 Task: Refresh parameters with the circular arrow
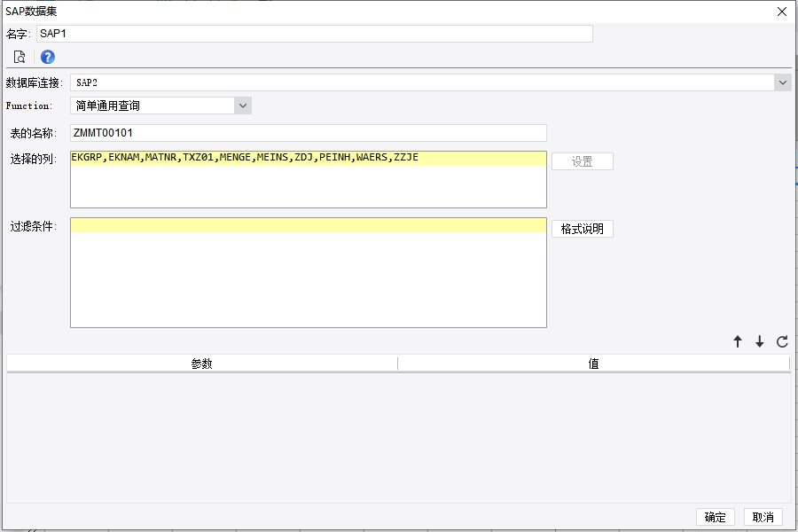point(782,341)
